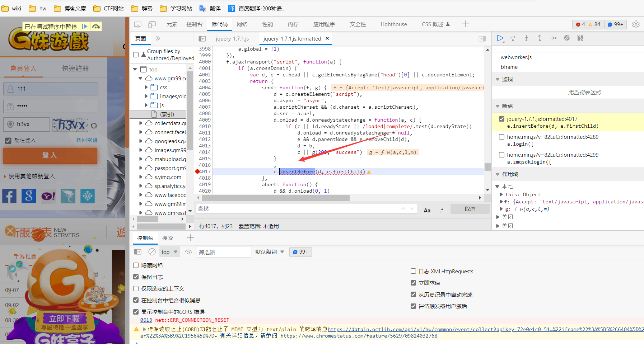The image size is (644, 344).
Task: Click the 取消 search button
Action: click(470, 209)
